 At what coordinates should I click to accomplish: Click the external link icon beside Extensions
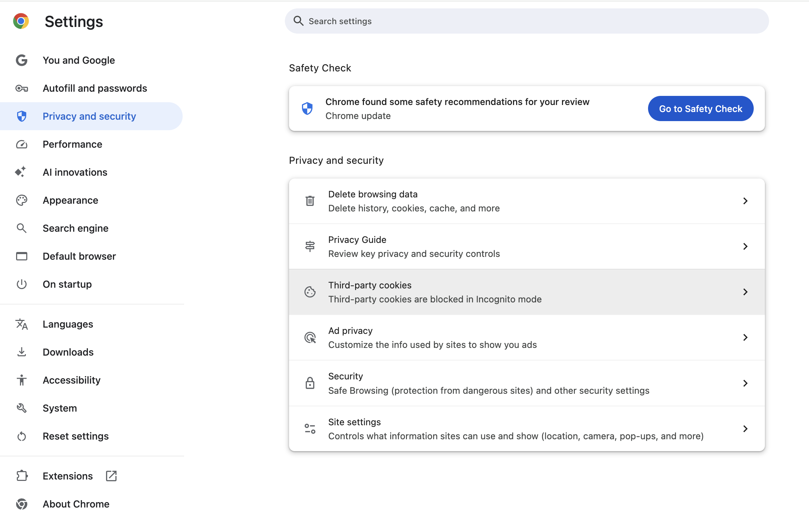(x=111, y=476)
